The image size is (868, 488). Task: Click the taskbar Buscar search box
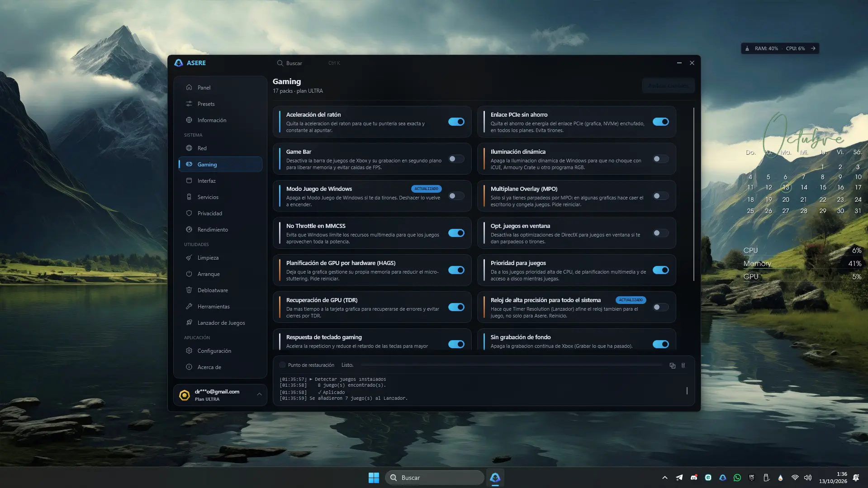(435, 478)
